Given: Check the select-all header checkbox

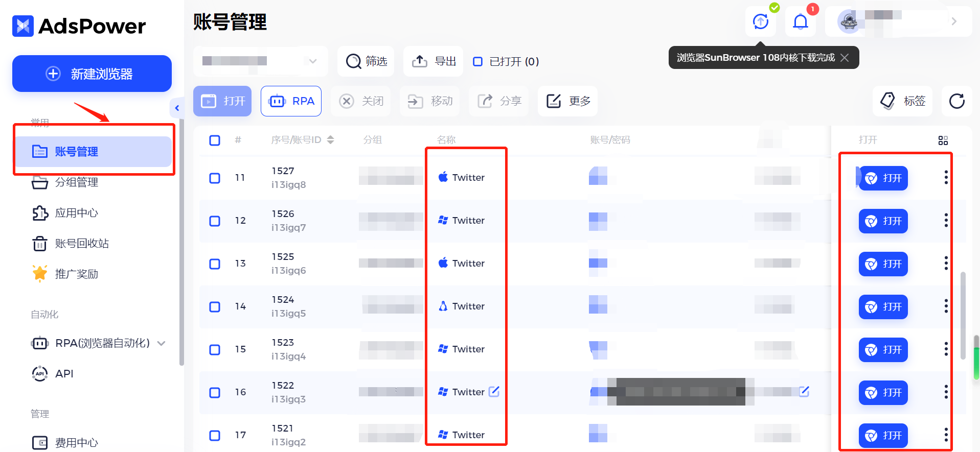Looking at the screenshot, I should pos(215,140).
